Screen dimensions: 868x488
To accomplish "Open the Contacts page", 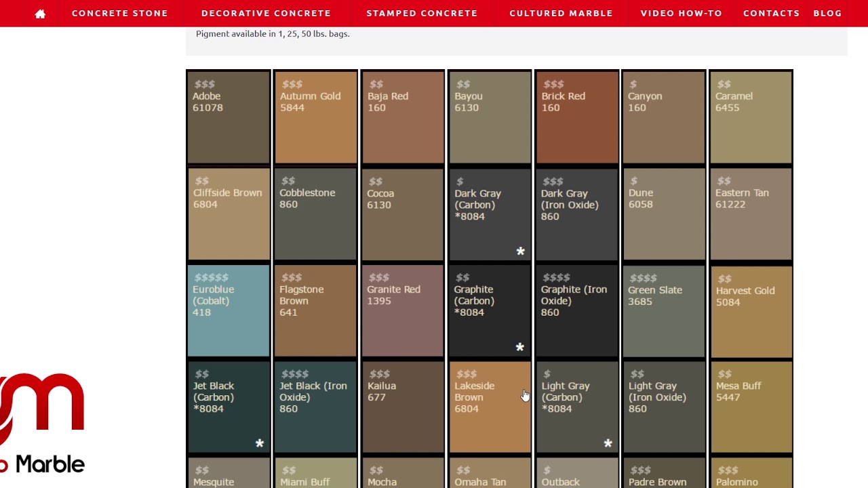I will 771,13.
